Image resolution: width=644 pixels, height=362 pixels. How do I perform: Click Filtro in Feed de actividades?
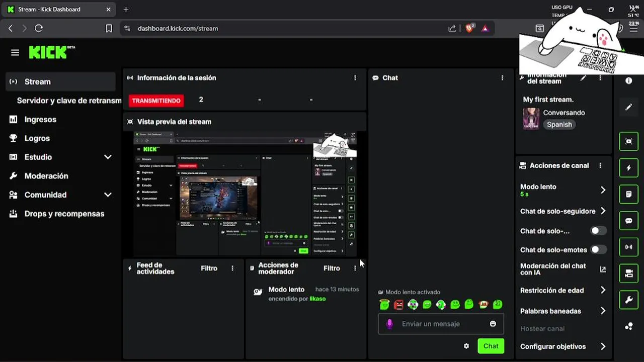pos(209,268)
